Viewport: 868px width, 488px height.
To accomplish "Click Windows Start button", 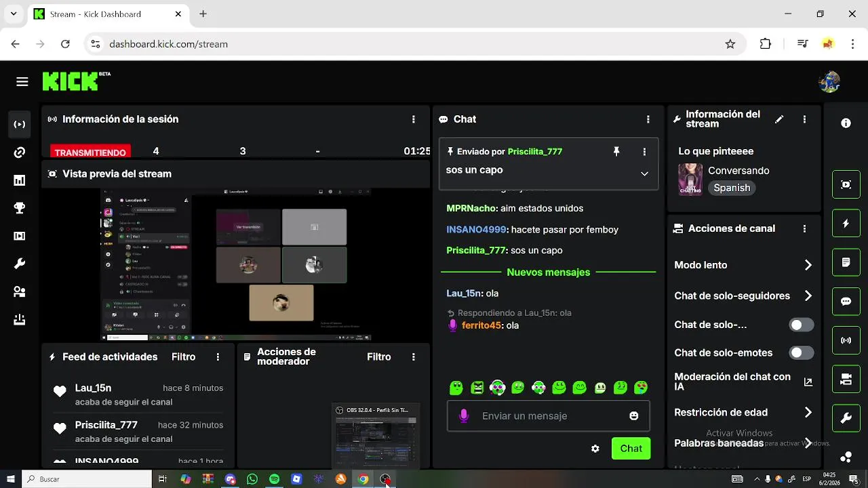I will coord(11,479).
